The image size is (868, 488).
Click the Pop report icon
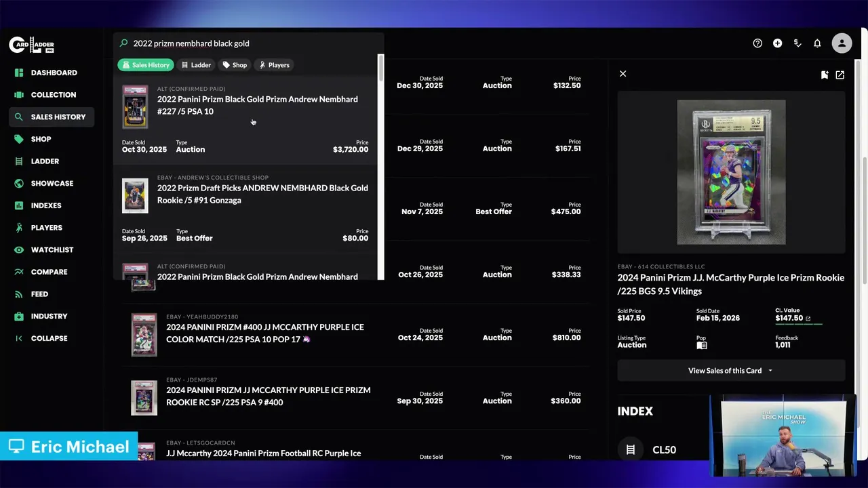click(702, 346)
